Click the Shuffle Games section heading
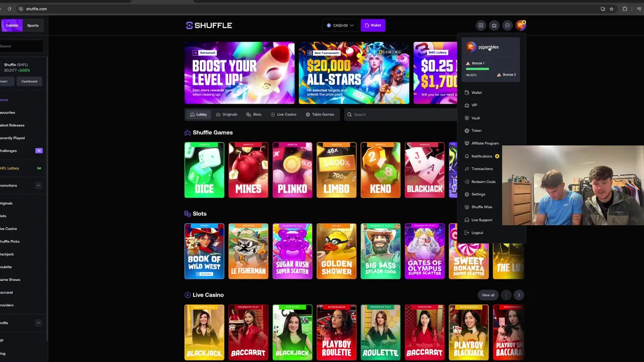 pyautogui.click(x=212, y=133)
